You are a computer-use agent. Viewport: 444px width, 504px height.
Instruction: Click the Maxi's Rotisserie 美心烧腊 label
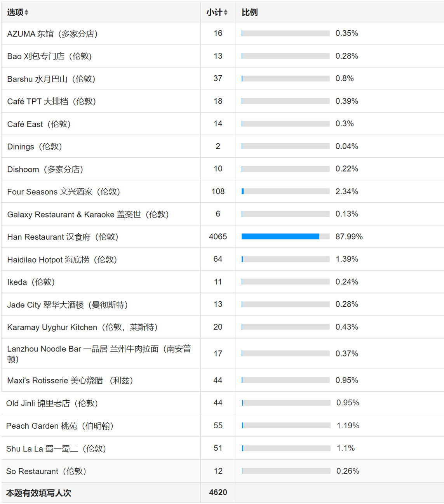(70, 381)
